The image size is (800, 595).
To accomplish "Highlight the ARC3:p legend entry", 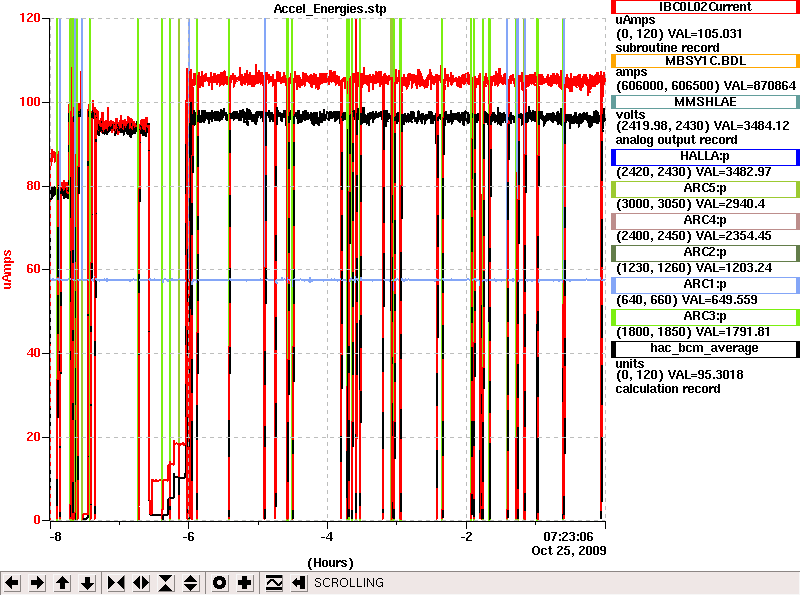I will pyautogui.click(x=705, y=317).
